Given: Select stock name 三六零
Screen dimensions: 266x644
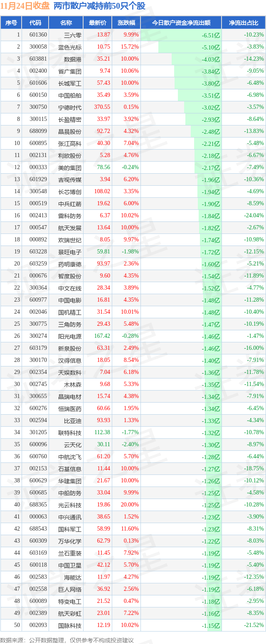Looking at the screenshot, I should pos(73,35).
